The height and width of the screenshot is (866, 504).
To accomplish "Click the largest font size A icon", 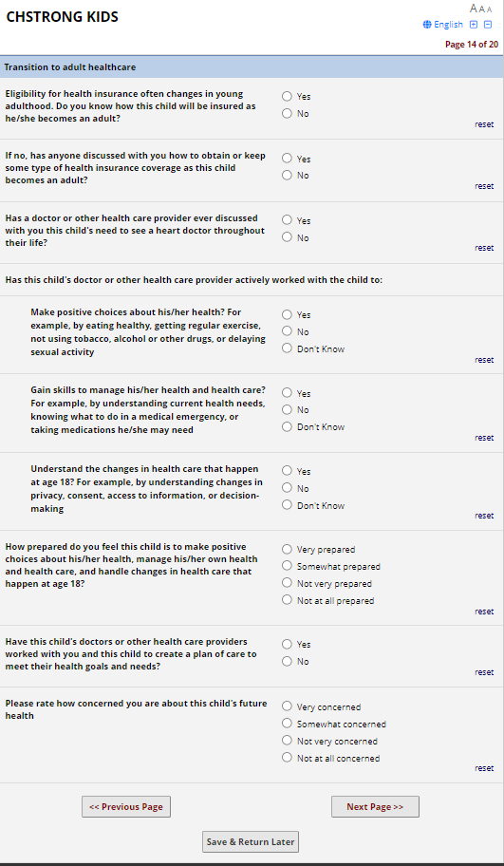I will click(x=474, y=9).
